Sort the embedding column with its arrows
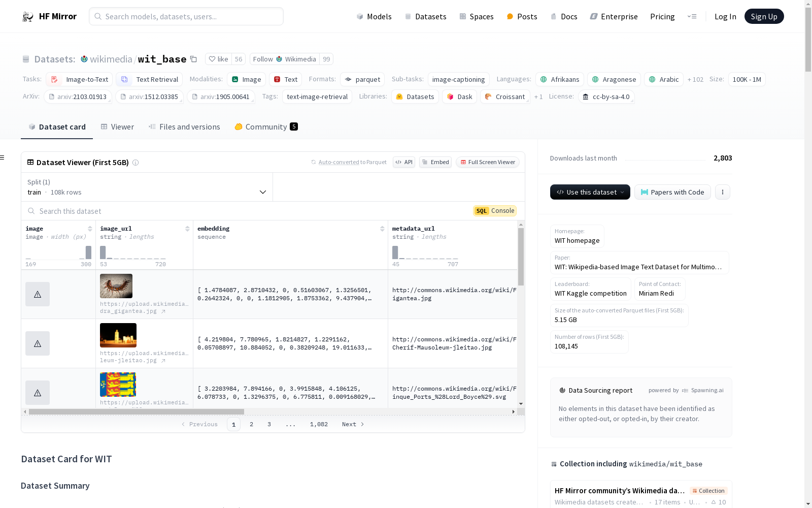The width and height of the screenshot is (812, 508). click(382, 229)
